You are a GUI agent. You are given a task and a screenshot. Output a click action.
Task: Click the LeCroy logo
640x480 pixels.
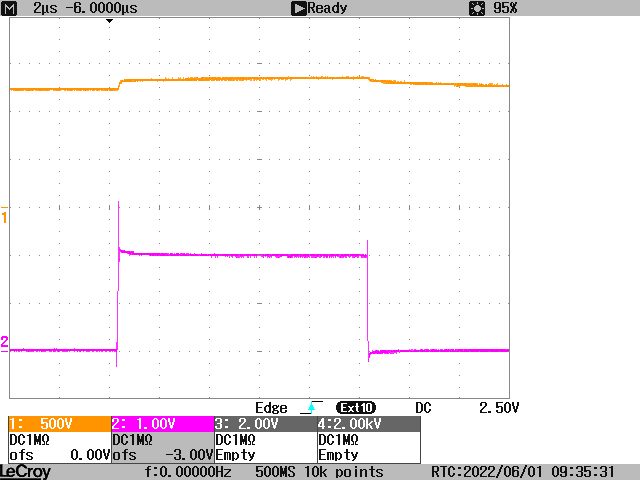pyautogui.click(x=26, y=472)
